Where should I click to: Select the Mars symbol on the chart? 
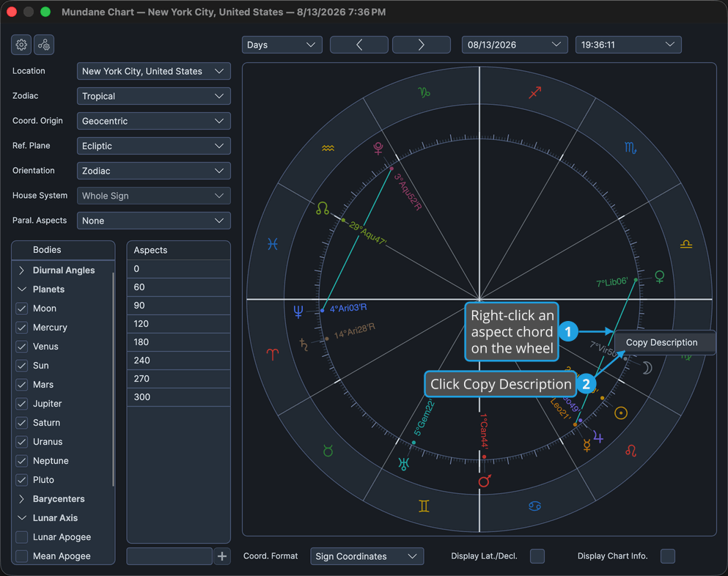coord(485,481)
